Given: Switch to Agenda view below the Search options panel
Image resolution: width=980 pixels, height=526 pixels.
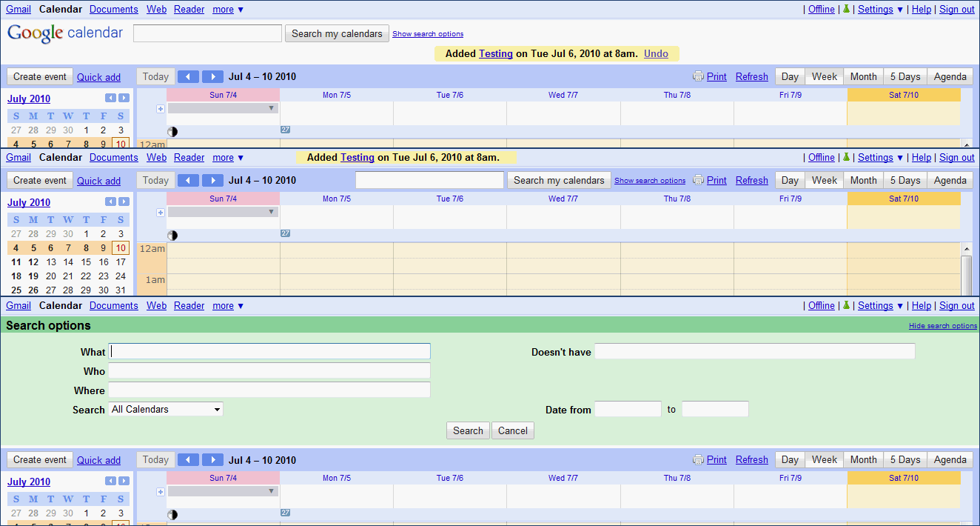Looking at the screenshot, I should tap(950, 459).
